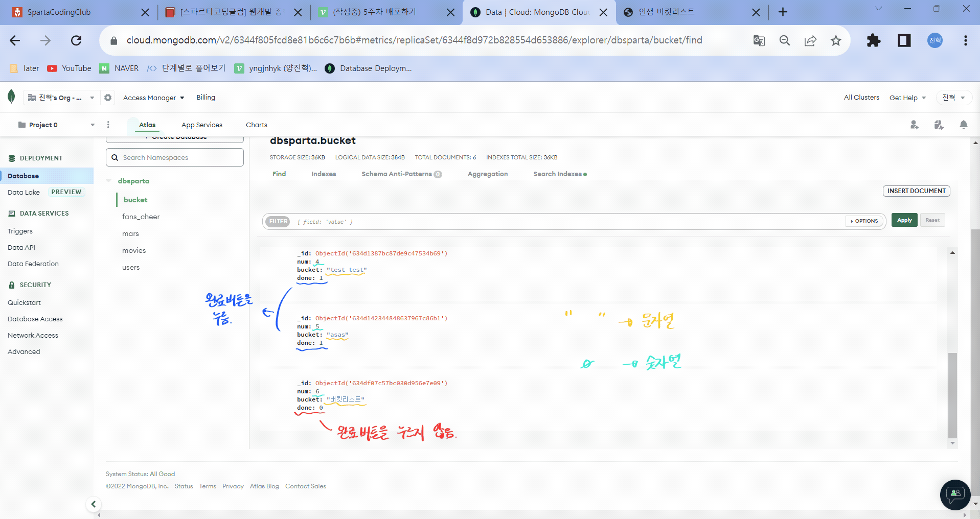Open organization settings gear icon

click(x=108, y=97)
